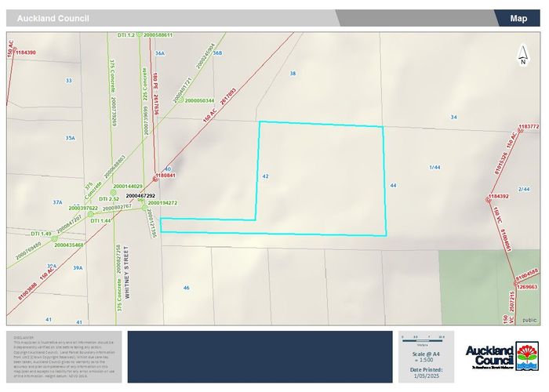The width and height of the screenshot is (549, 392).
Task: Click the scale bar graphic
Action: pyautogui.click(x=424, y=339)
